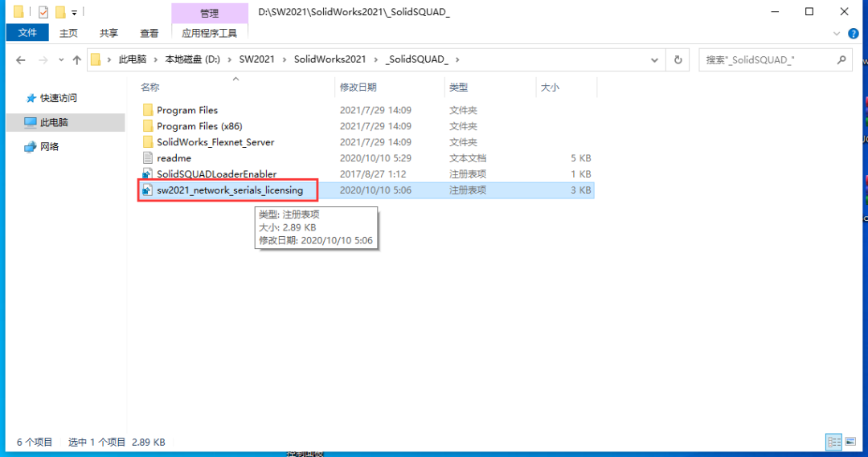Viewport: 868px width, 457px height.
Task: Sort by the 类型 column header
Action: point(458,88)
